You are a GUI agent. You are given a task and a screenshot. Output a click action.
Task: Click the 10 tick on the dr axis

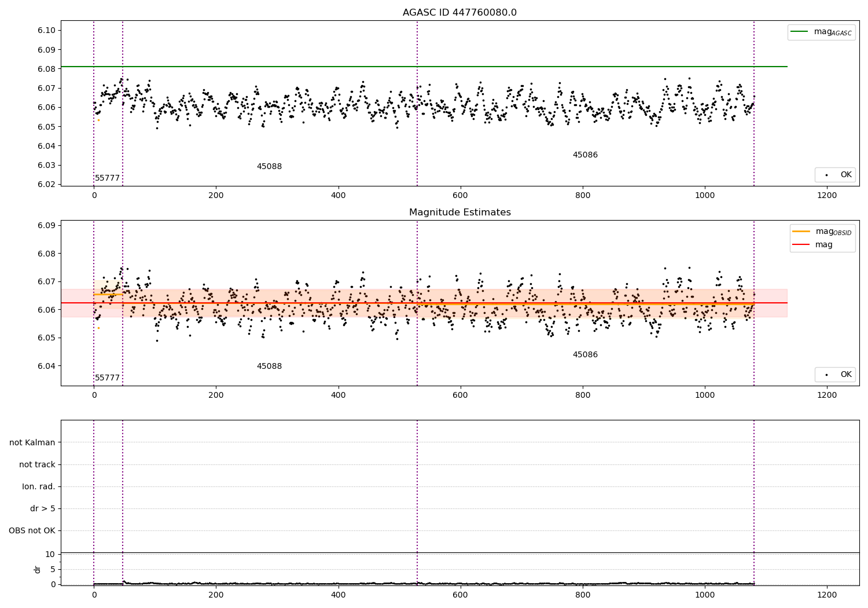[50, 554]
